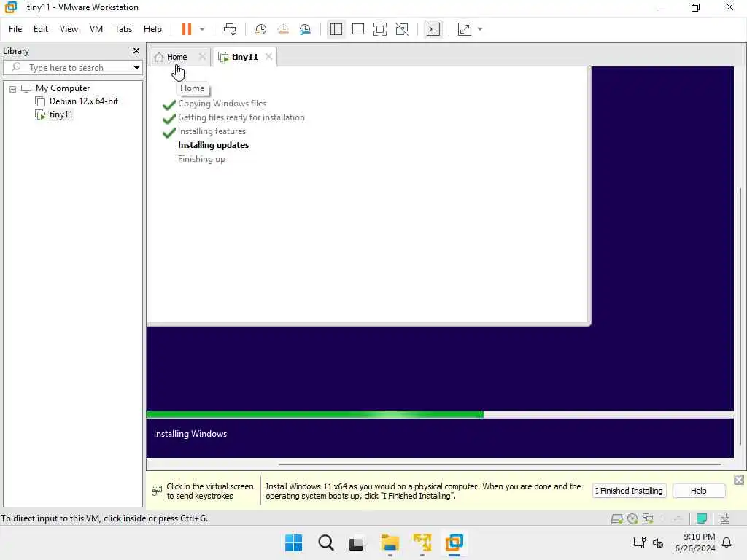Open the system tray network icon
The width and height of the screenshot is (747, 560).
point(639,542)
